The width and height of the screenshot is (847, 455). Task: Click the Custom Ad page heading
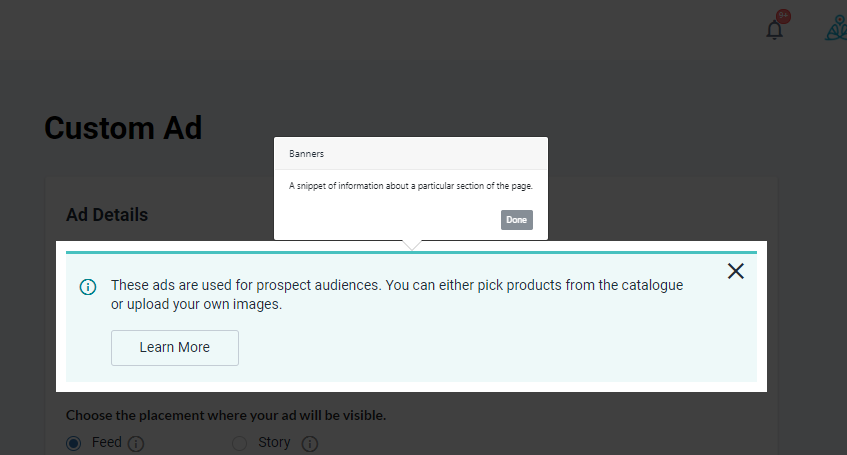123,128
